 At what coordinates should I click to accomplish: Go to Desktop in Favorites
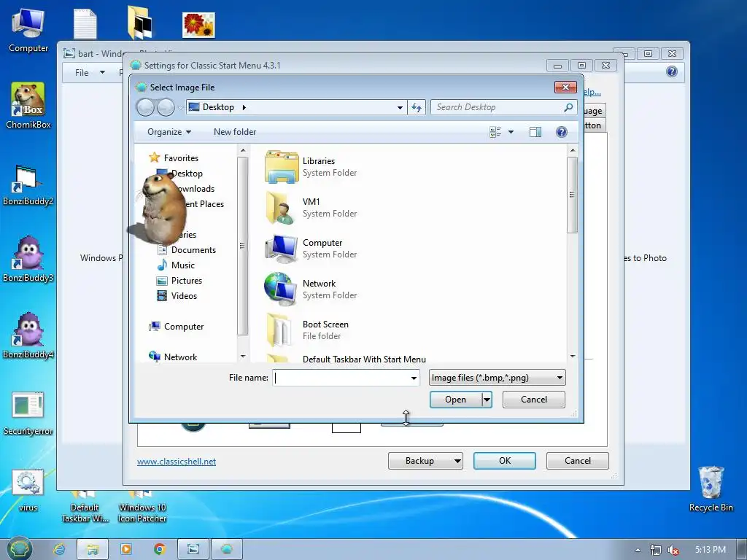187,174
